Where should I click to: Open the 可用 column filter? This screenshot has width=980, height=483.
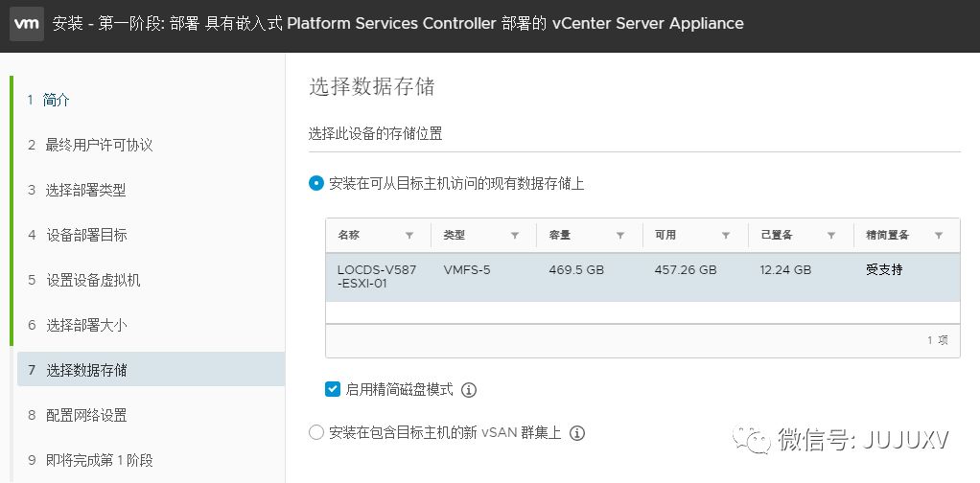click(726, 236)
